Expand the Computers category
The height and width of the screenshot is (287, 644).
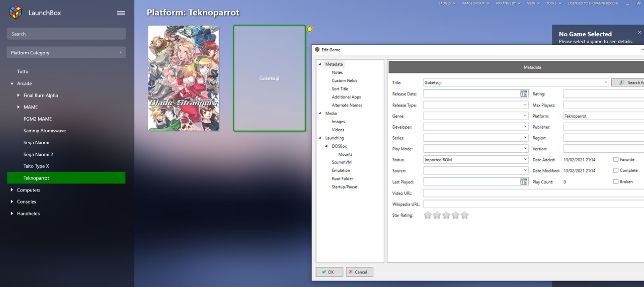pos(12,190)
